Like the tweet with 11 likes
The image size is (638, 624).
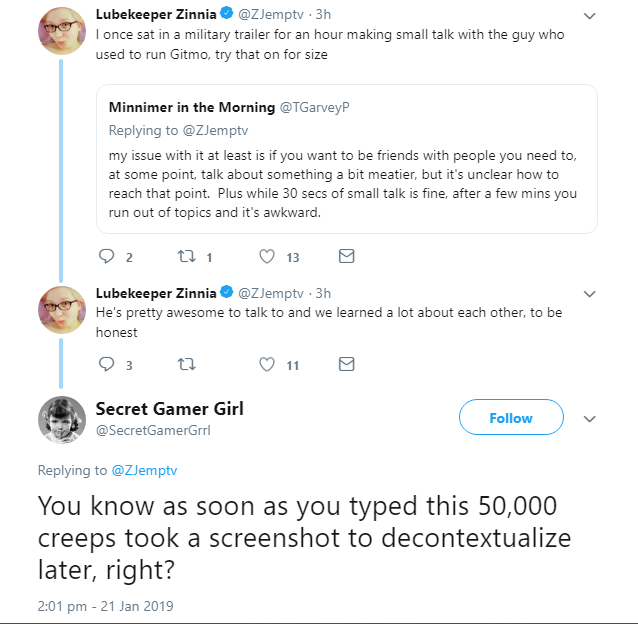pyautogui.click(x=267, y=364)
